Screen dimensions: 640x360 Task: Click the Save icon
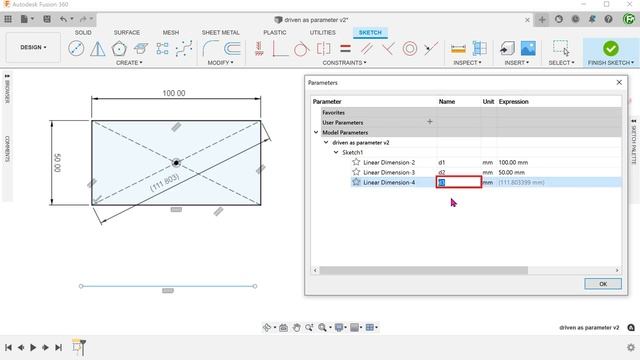tap(47, 19)
